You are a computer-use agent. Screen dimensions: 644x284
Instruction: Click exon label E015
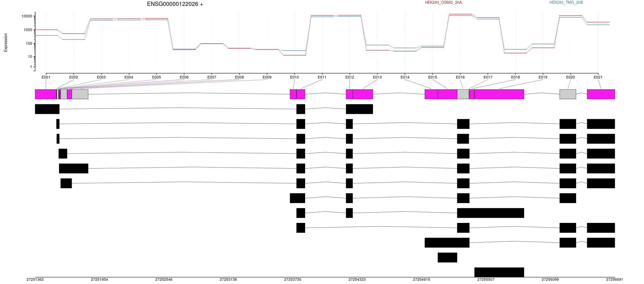pos(433,77)
